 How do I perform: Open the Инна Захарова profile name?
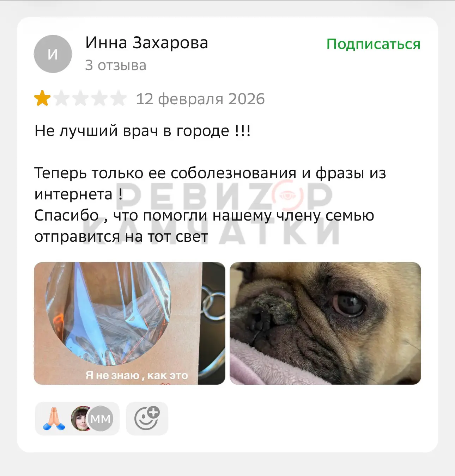click(147, 43)
